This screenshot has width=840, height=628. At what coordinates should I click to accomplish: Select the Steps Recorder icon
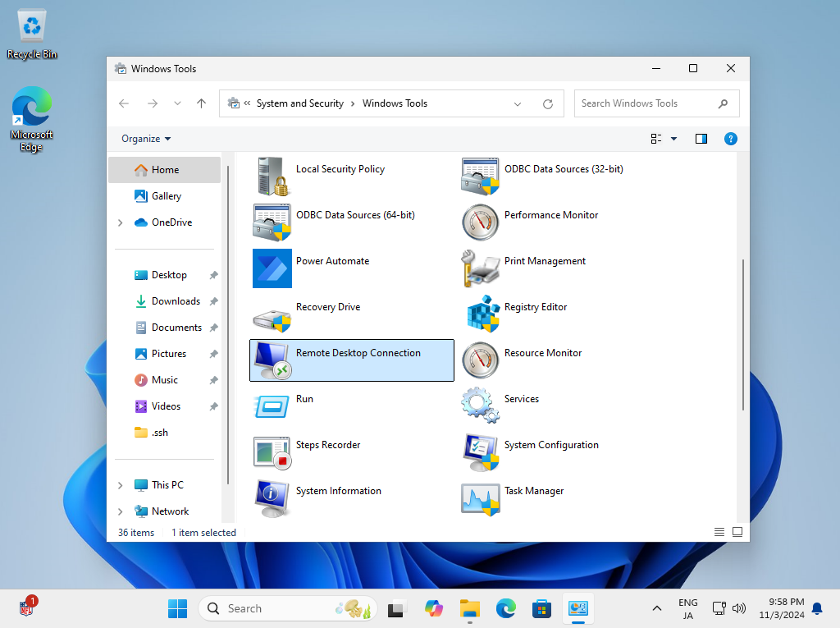pyautogui.click(x=272, y=452)
